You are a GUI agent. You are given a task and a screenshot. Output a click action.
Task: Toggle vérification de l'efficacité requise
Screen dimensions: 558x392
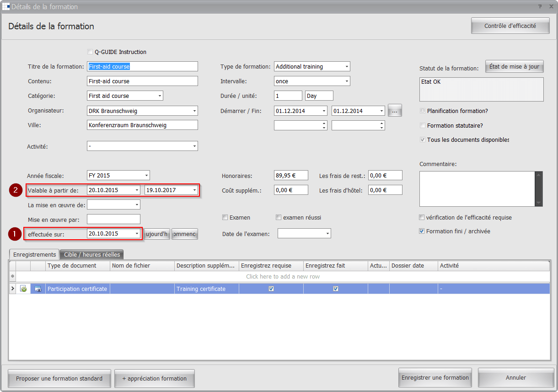(x=422, y=218)
